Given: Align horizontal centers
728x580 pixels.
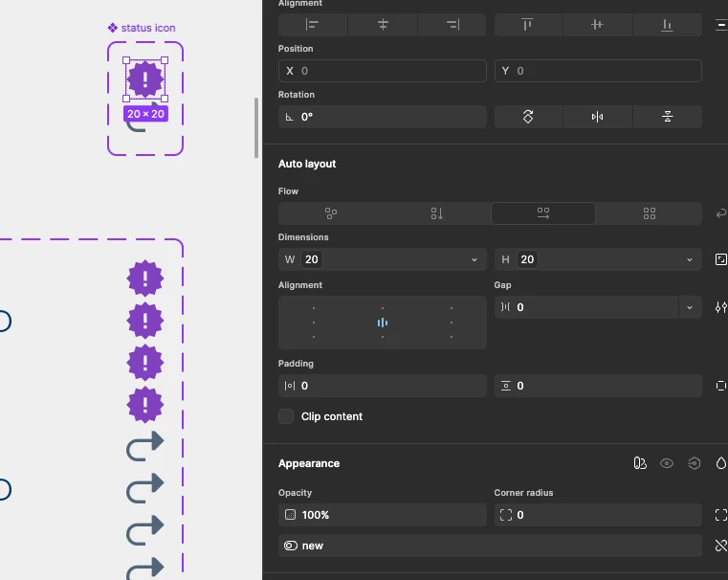Looking at the screenshot, I should point(383,25).
